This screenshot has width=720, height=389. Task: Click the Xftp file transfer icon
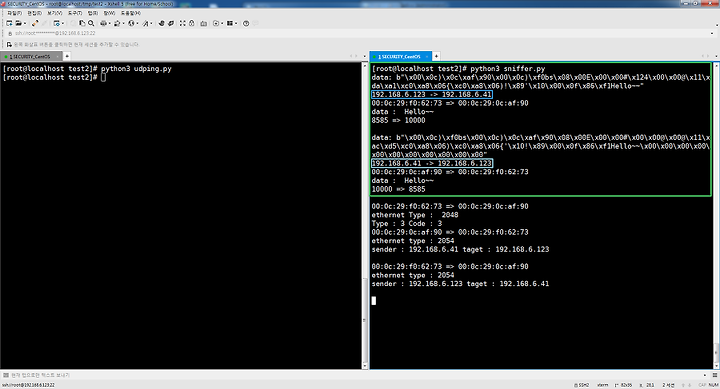pyautogui.click(x=161, y=23)
